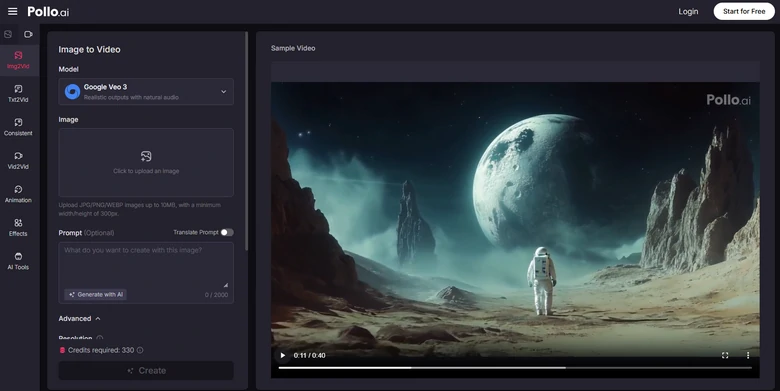The image size is (780, 391).
Task: Open Img2Vid in the sidebar
Action: (18, 60)
